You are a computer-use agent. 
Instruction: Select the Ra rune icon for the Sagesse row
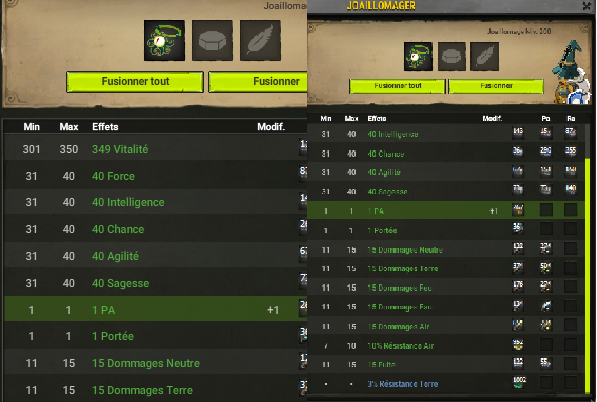[570, 189]
